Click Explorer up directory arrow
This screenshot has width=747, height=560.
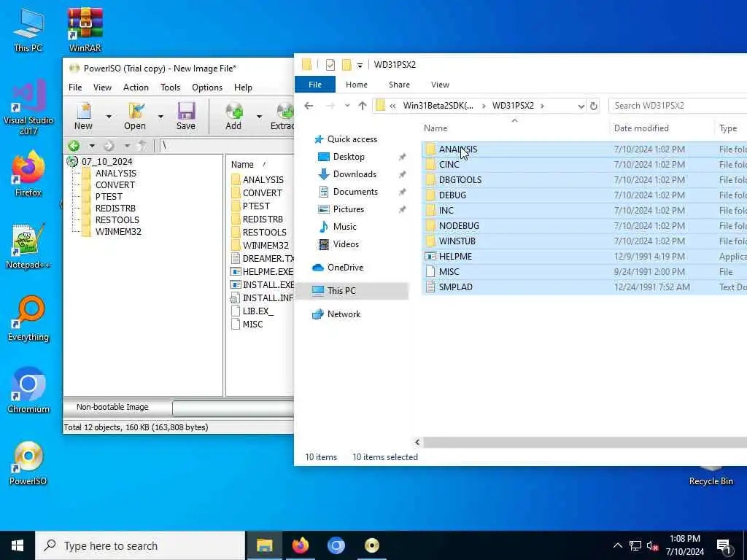[363, 106]
